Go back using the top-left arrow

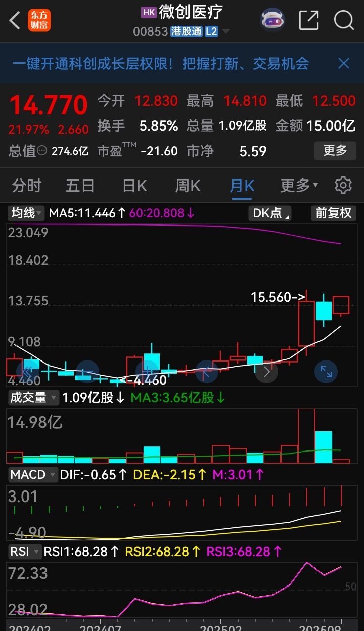pos(15,20)
